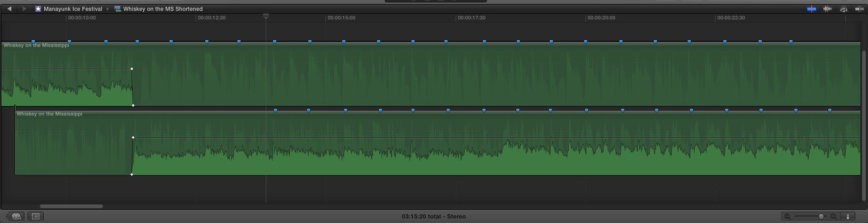Go forward in timeline history
This screenshot has width=868, height=223.
[x=24, y=9]
